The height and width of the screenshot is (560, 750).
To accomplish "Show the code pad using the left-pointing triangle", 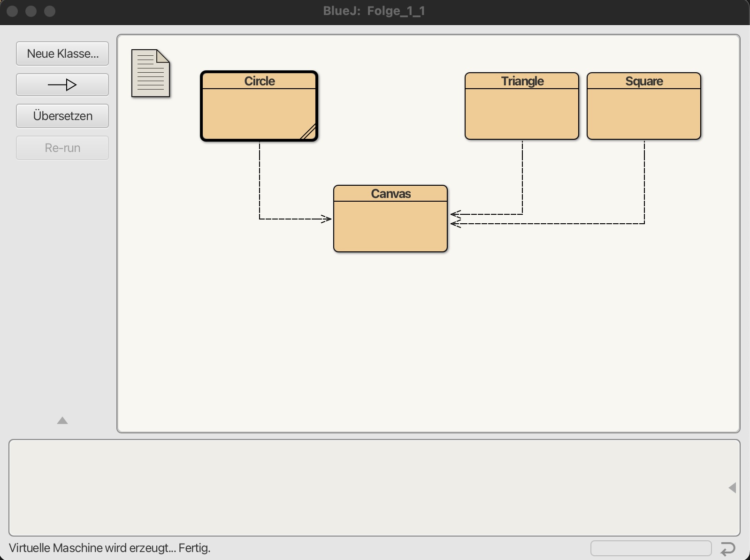I will coord(732,488).
